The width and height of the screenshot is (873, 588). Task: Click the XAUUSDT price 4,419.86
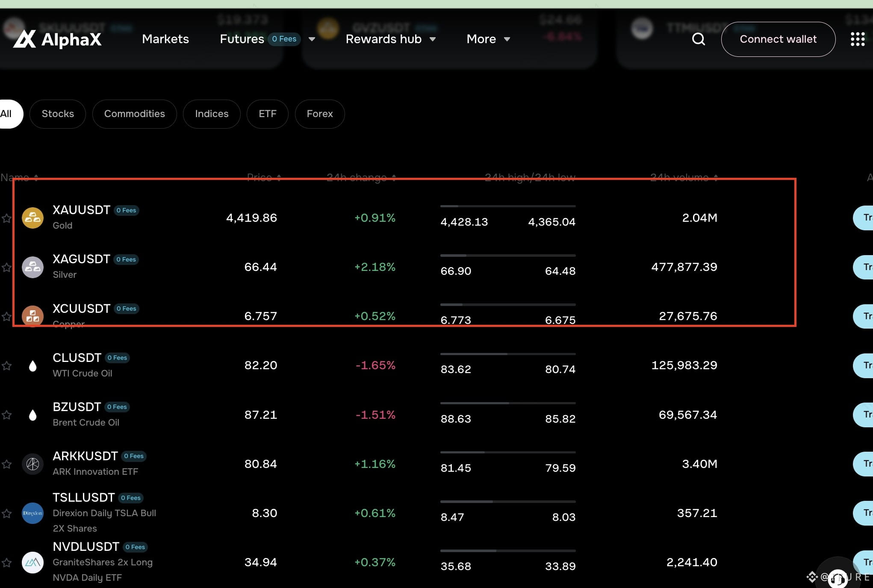(251, 218)
